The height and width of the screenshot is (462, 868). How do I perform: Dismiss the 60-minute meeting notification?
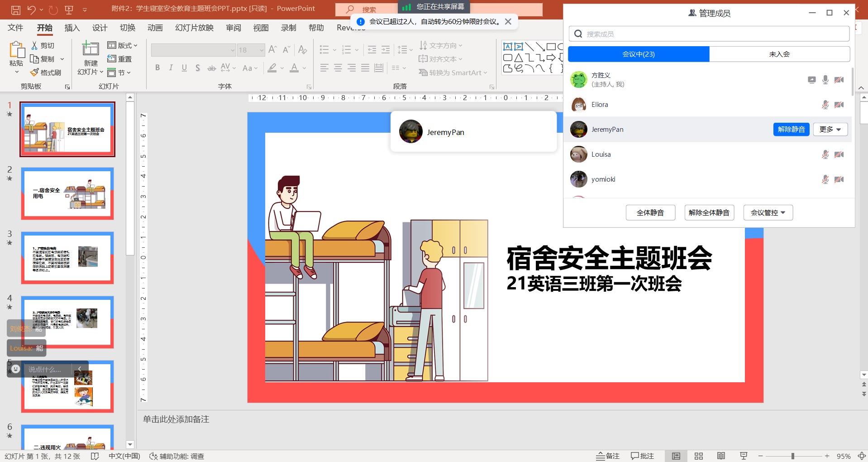[508, 21]
